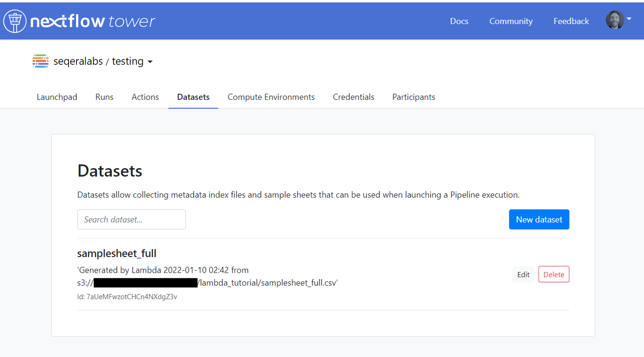
Task: Click the 'Datasets allow collecting metadata' description
Action: click(x=298, y=195)
